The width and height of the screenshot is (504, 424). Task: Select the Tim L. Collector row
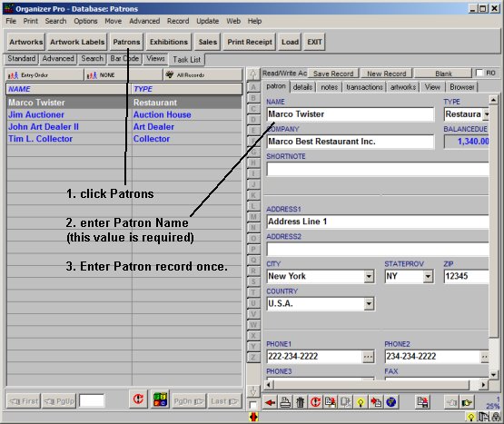(x=124, y=139)
